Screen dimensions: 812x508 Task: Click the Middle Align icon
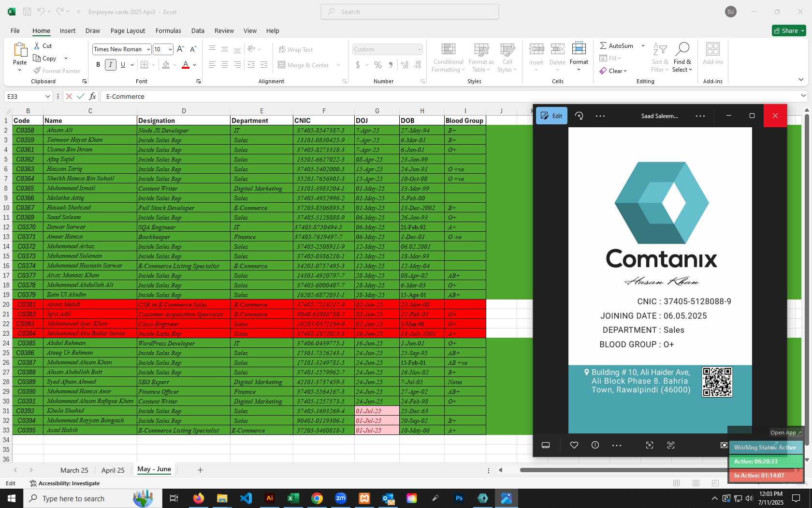[x=225, y=49]
